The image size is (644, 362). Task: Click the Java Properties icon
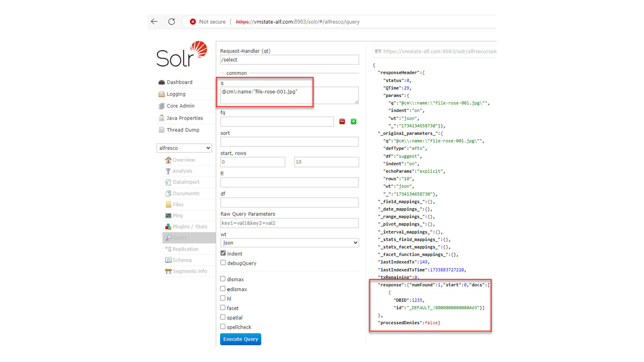click(162, 118)
